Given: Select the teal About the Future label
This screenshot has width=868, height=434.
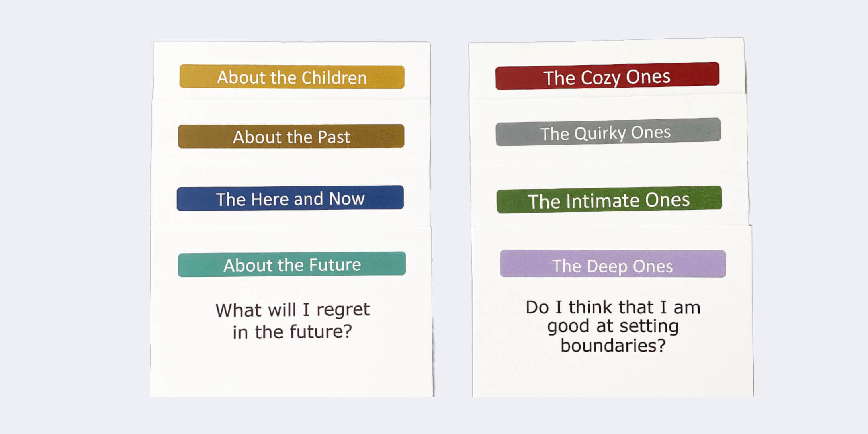Looking at the screenshot, I should tap(292, 264).
